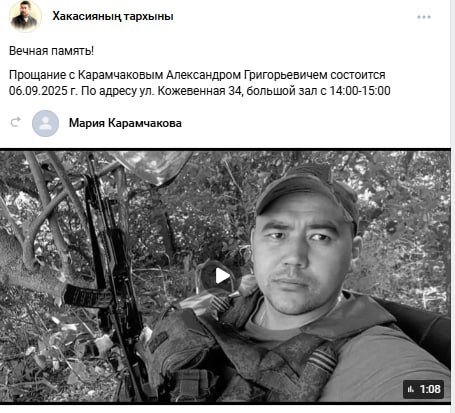Open the three-dot post options menu
The width and height of the screenshot is (455, 413).
pyautogui.click(x=424, y=17)
